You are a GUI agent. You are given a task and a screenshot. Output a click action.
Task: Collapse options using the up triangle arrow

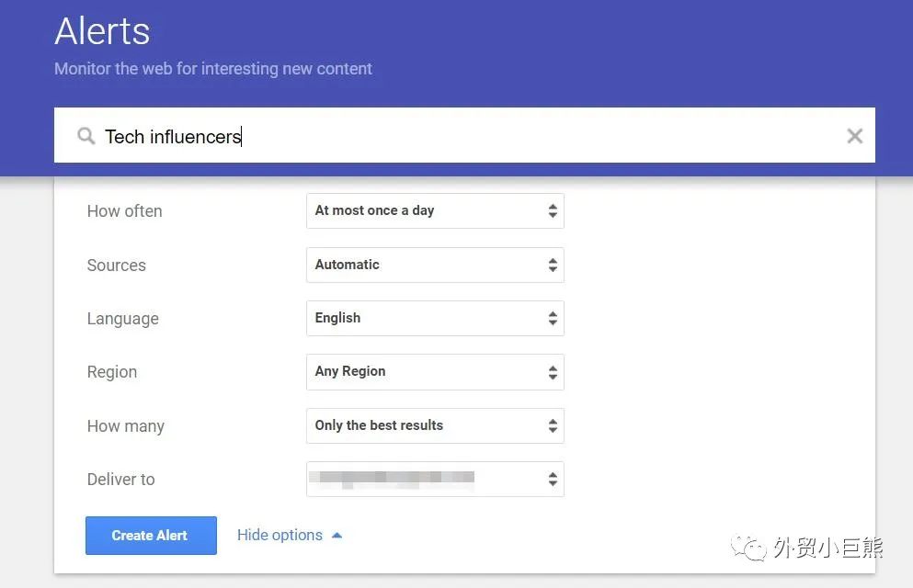(337, 535)
